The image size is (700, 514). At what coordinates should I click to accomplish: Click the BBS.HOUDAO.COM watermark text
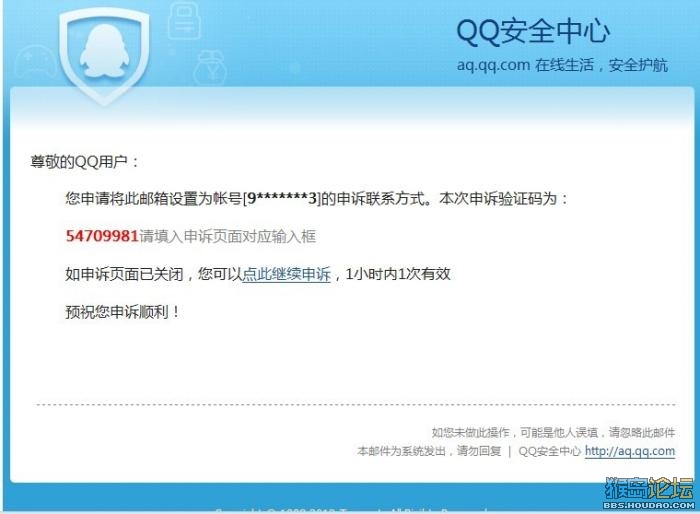coord(649,506)
